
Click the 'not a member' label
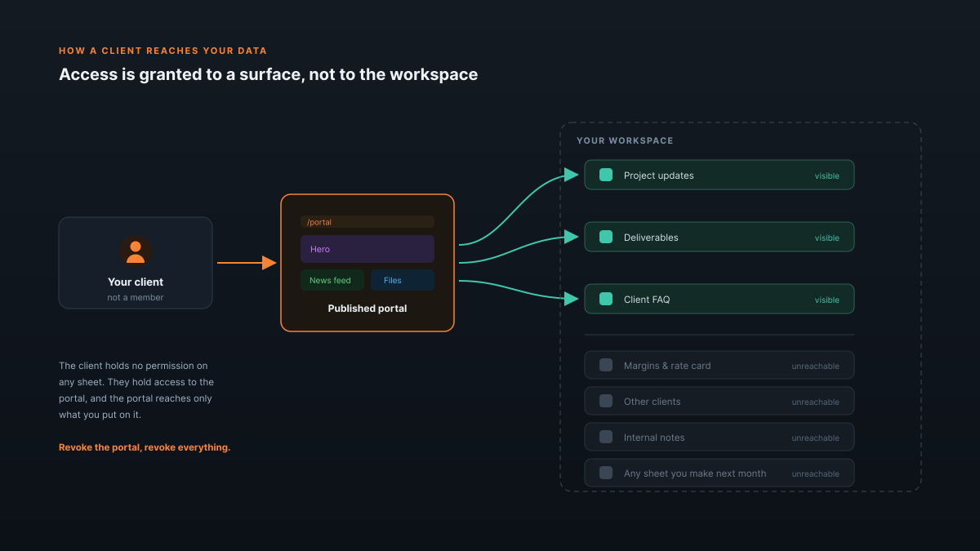(x=136, y=297)
